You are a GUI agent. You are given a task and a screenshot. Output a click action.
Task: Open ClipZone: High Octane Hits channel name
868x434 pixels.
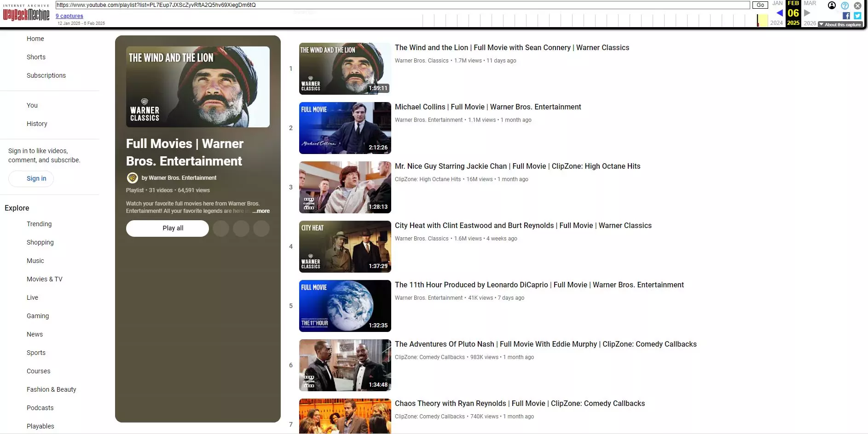coord(428,179)
